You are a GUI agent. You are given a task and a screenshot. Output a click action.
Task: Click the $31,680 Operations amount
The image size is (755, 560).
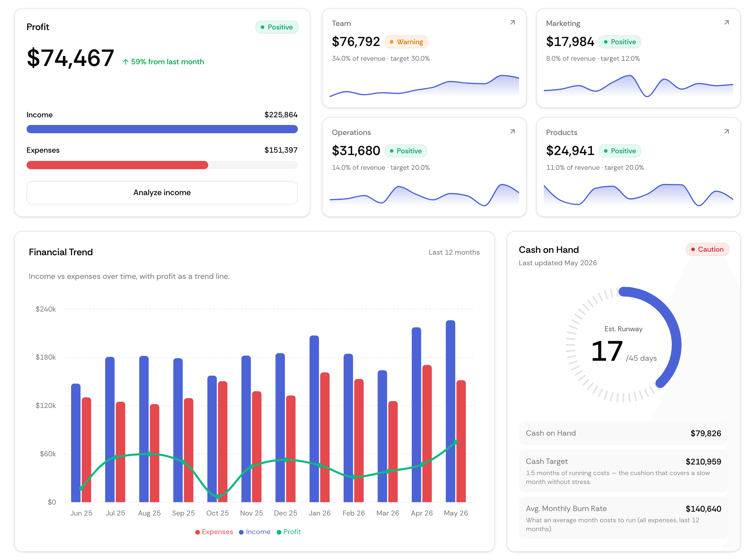coord(356,151)
